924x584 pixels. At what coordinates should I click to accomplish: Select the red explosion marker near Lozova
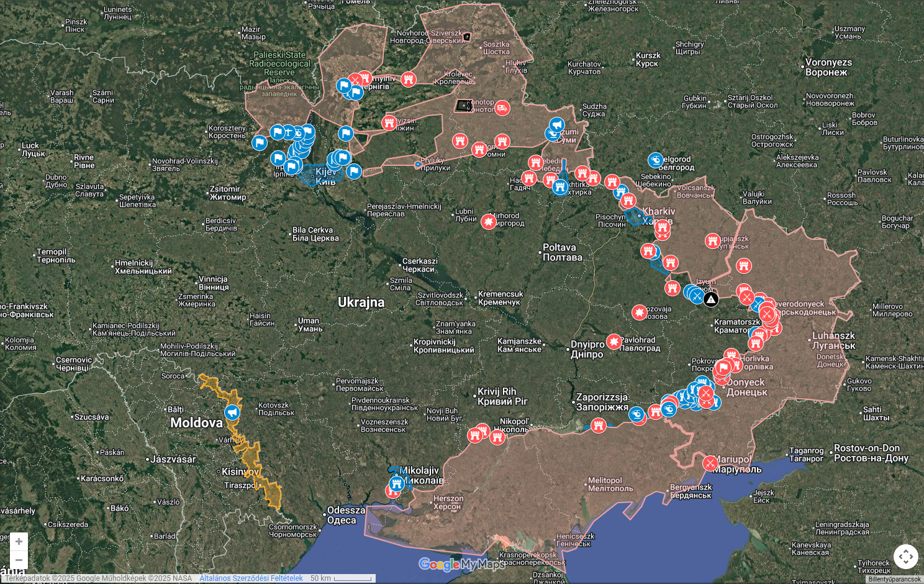(640, 312)
